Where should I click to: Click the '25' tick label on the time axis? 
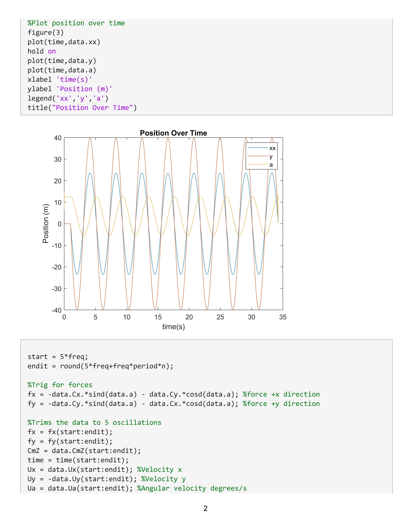pos(220,317)
